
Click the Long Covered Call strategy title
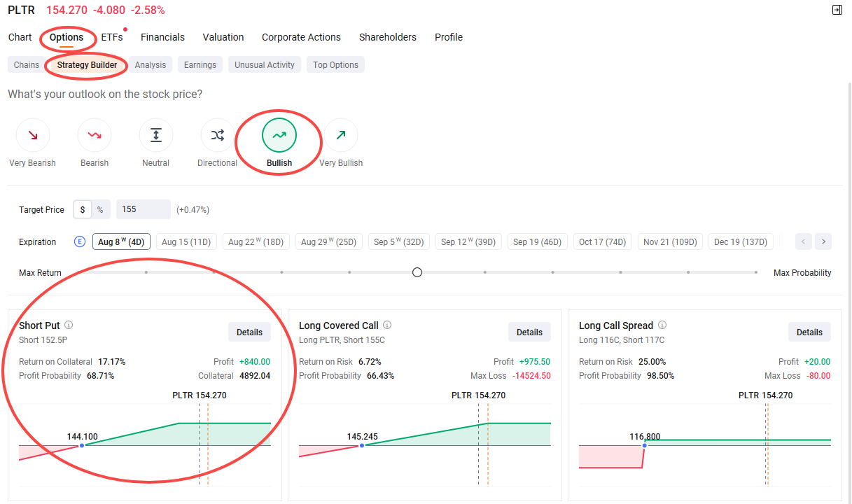(x=339, y=325)
